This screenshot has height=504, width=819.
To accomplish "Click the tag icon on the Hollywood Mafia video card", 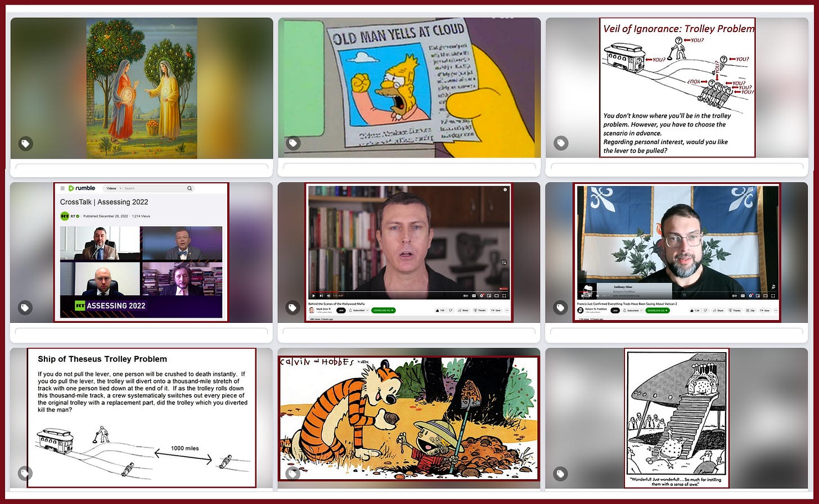I will tap(292, 308).
